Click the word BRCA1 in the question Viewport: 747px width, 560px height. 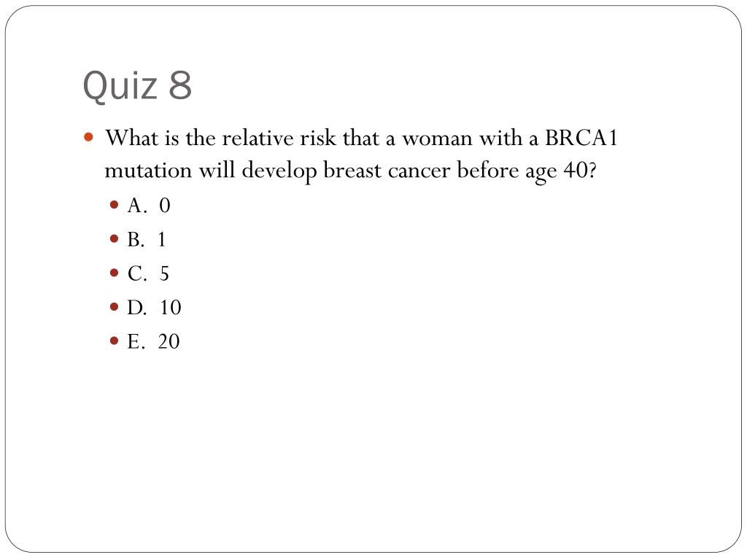581,138
